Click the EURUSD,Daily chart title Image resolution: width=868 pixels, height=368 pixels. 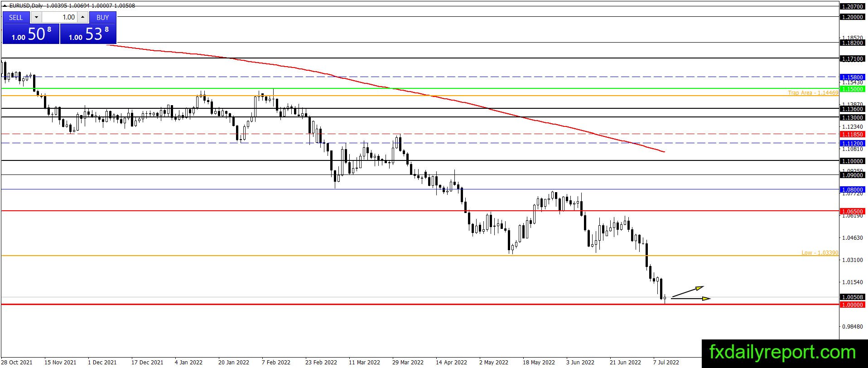(27, 6)
